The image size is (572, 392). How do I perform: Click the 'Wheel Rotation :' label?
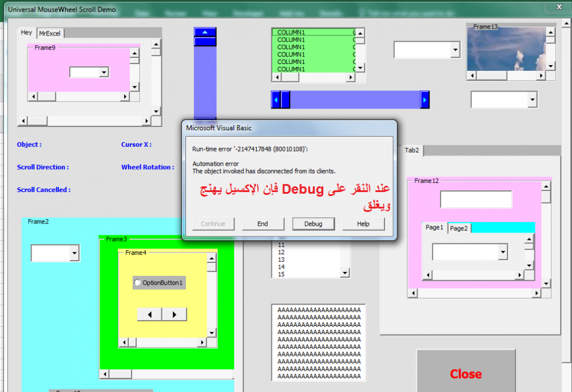[x=148, y=167]
